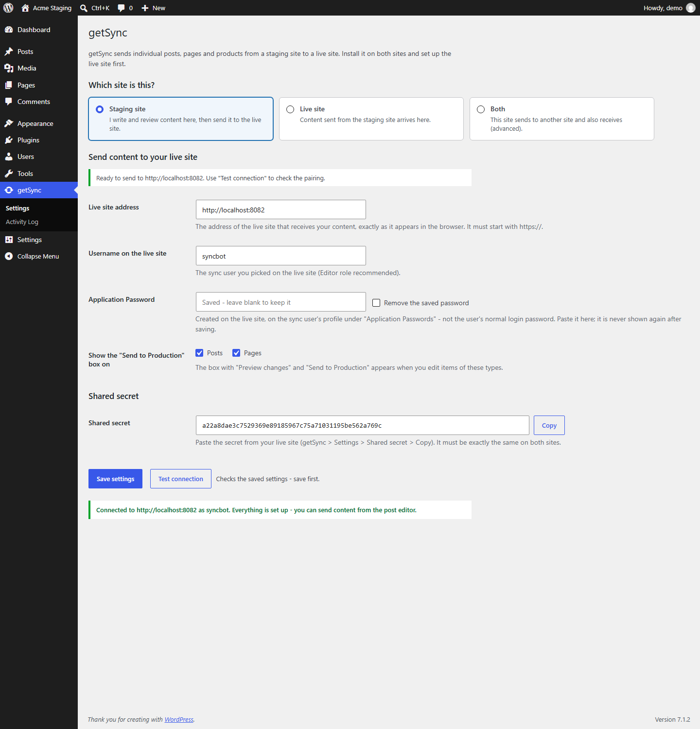The image size is (700, 729).
Task: Focus the Live site address field
Action: (281, 209)
